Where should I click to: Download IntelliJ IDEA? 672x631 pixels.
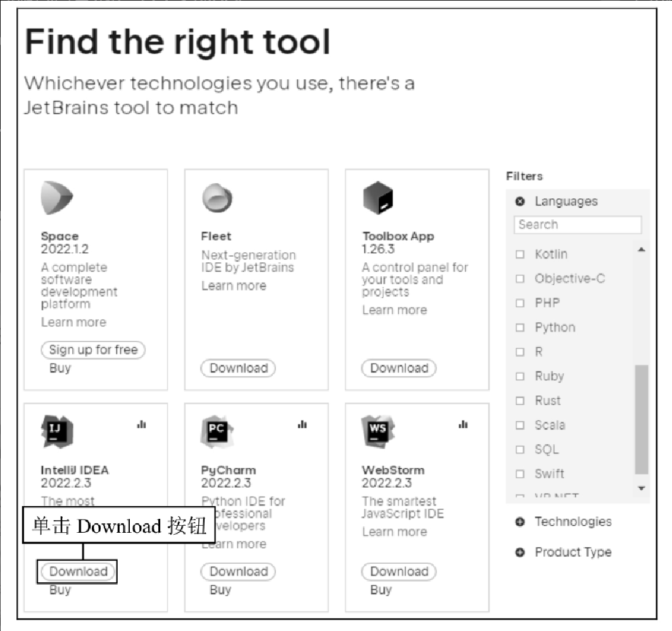click(78, 571)
